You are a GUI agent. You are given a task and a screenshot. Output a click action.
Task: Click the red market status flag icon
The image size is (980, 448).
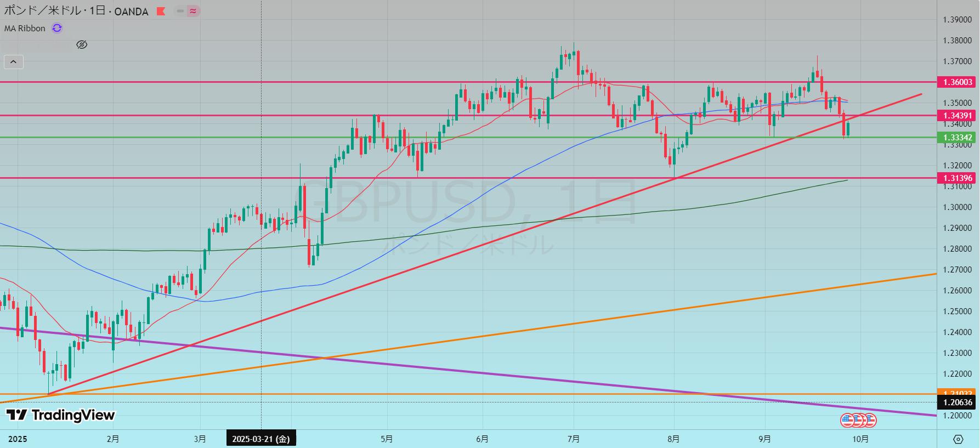point(161,11)
